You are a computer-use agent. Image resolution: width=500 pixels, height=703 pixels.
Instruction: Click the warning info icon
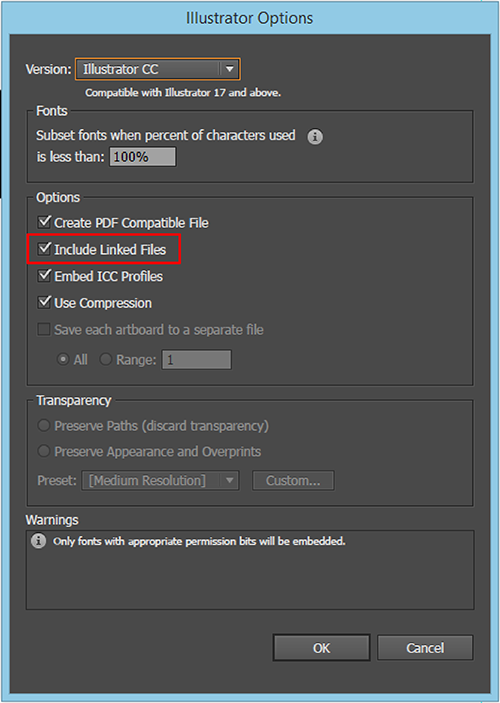click(x=38, y=541)
